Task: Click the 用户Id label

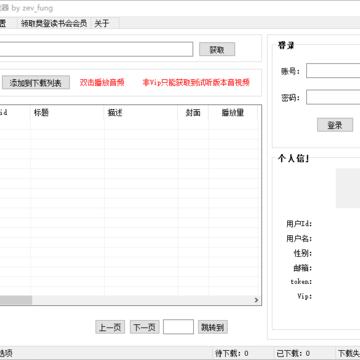Action: (299, 224)
